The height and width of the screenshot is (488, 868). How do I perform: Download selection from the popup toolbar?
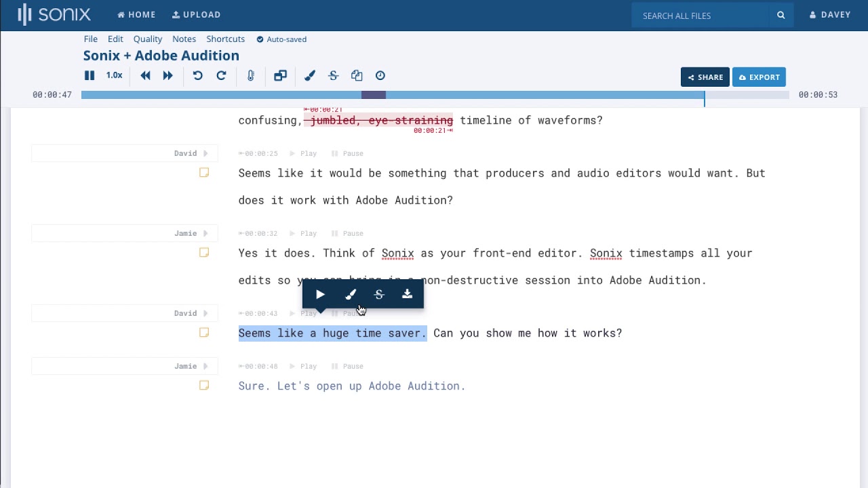[x=407, y=294]
